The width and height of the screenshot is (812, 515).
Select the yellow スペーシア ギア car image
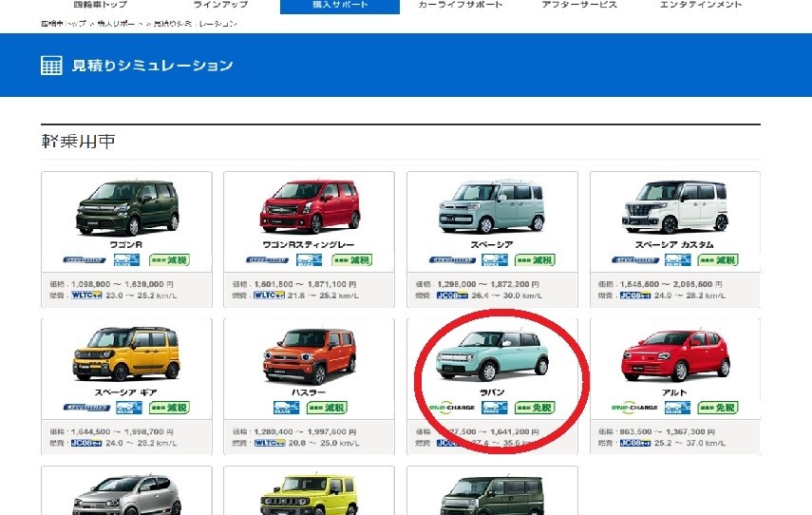[126, 353]
